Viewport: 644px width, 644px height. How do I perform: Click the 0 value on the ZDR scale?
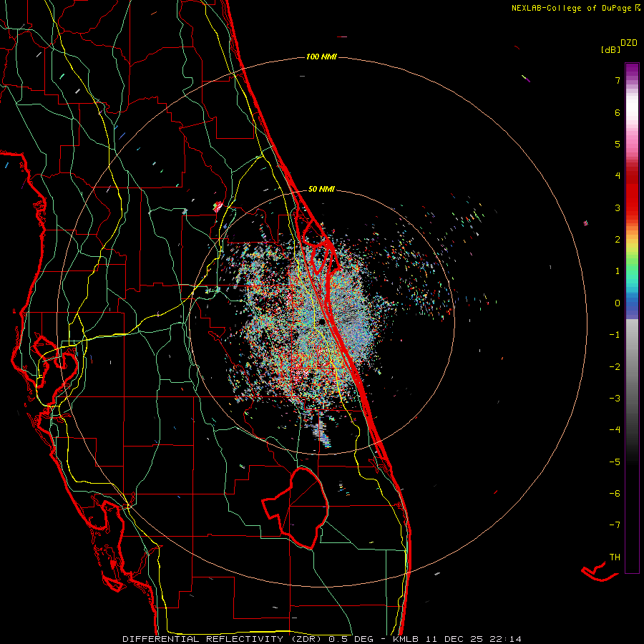point(618,303)
